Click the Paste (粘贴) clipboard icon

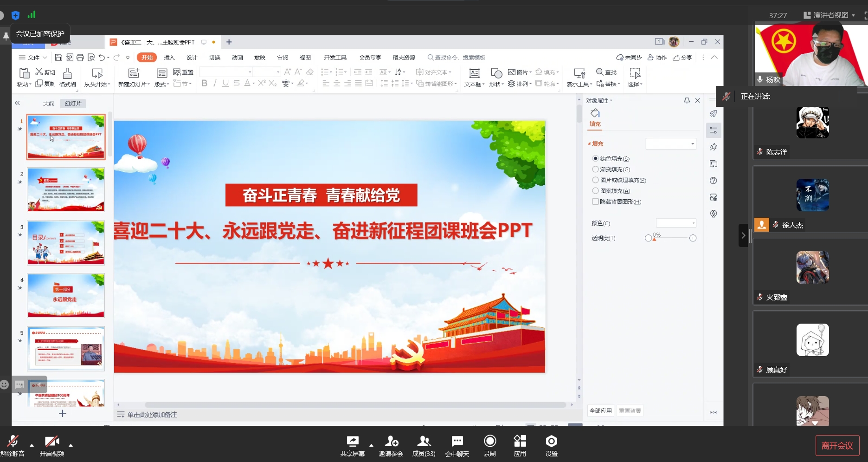coord(24,73)
